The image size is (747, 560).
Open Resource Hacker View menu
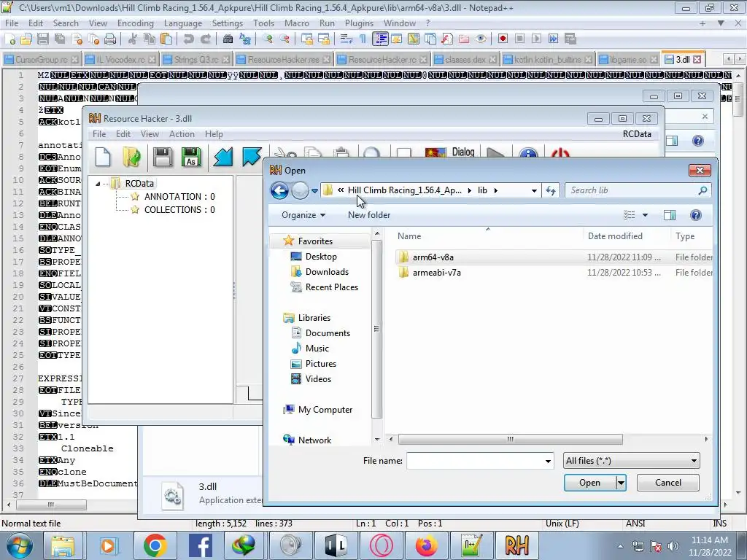tap(150, 134)
